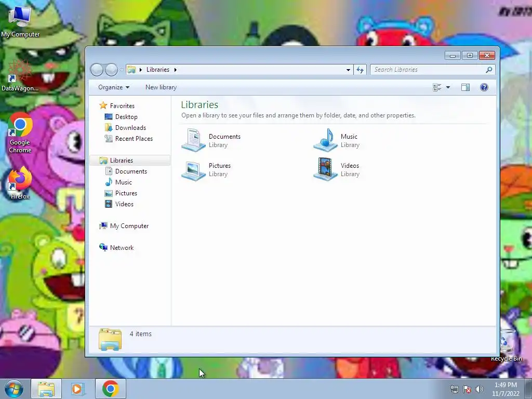
Task: Open the view options dropdown arrow
Action: [x=448, y=87]
